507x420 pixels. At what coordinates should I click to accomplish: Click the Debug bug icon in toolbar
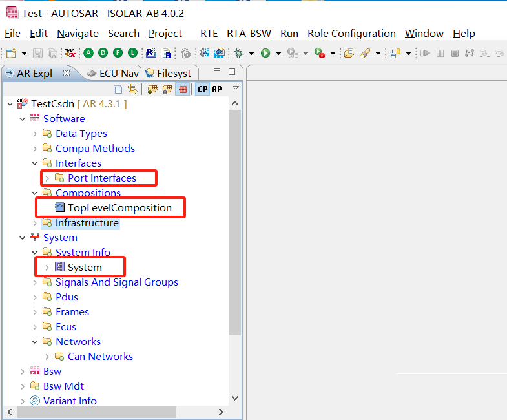tap(238, 53)
